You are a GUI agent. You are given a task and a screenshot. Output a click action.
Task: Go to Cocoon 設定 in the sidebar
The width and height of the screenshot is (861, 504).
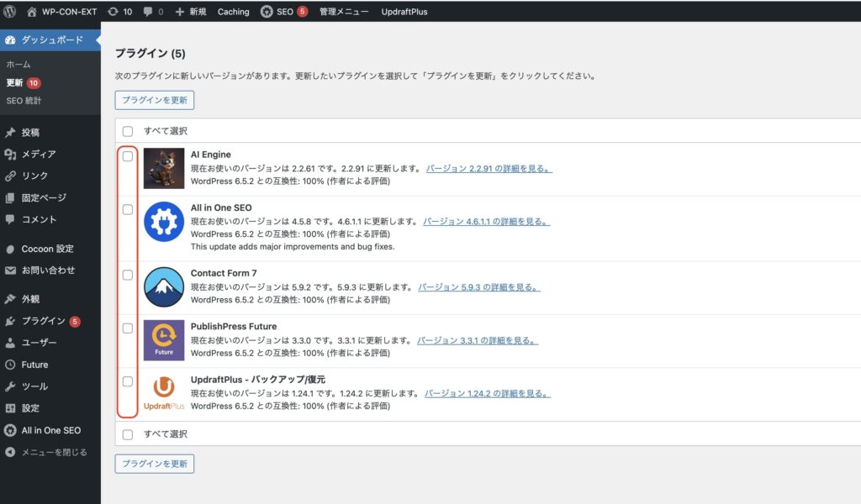point(47,249)
